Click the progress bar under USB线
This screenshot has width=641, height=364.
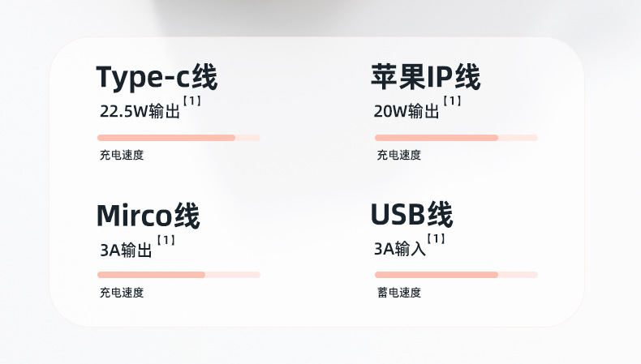(456, 275)
